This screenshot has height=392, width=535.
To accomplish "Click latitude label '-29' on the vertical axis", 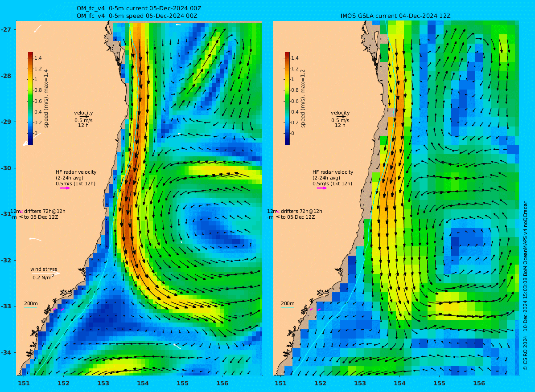I will tap(7, 122).
